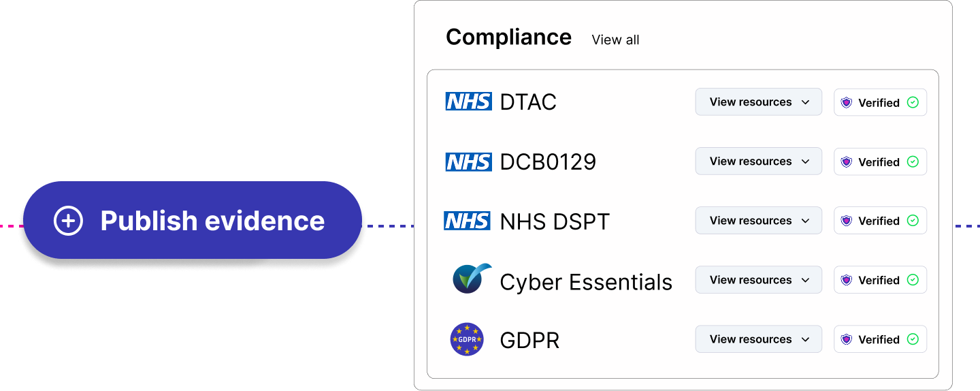Open View resources dropdown for DCB0129

tap(759, 161)
